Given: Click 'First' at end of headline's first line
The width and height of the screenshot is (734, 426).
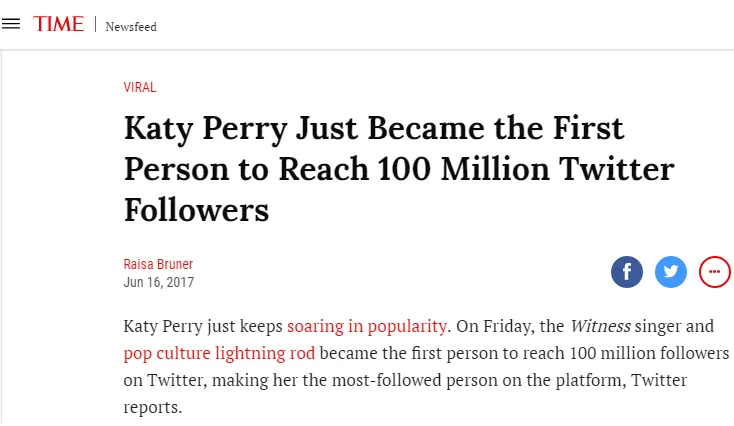Looking at the screenshot, I should pos(588,128).
